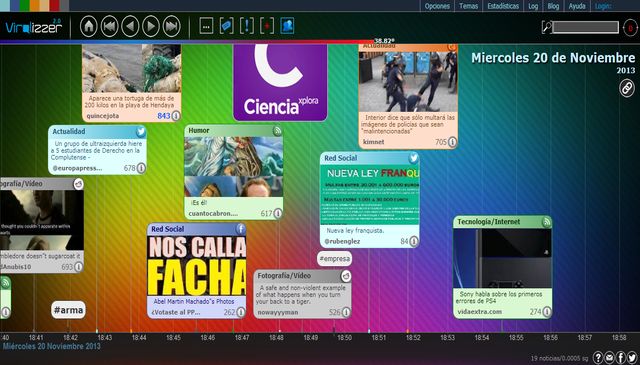Image resolution: width=640 pixels, height=365 pixels.
Task: Open the NUEVA LEY FRANQUISTA image
Action: coord(369,195)
